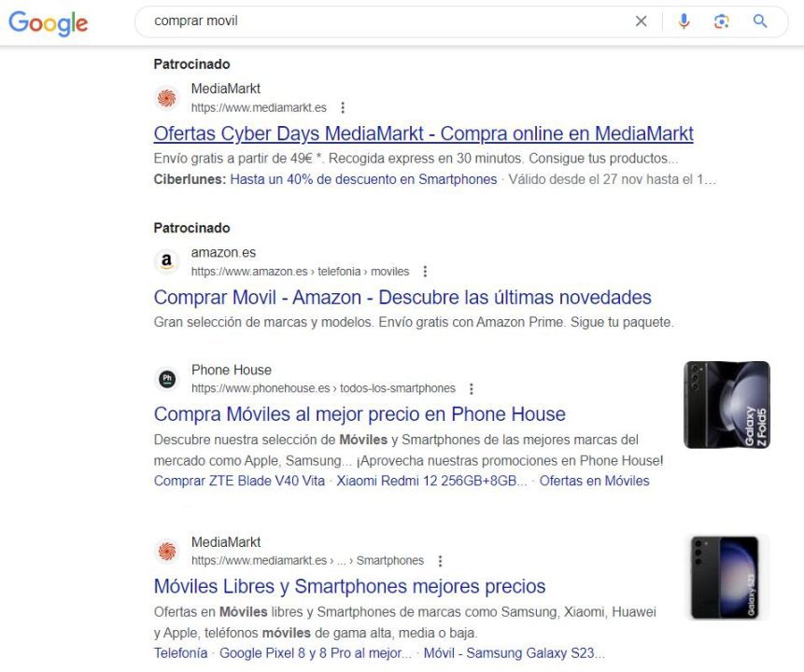Viewport: 804px width, 672px height.
Task: Click the Phone House favicon
Action: (166, 379)
